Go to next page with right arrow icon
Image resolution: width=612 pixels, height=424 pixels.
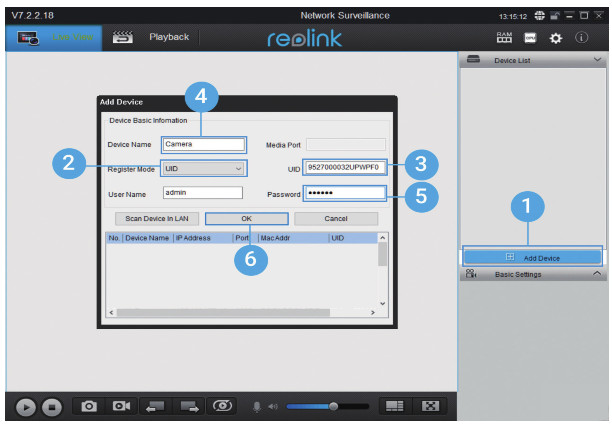(x=189, y=406)
